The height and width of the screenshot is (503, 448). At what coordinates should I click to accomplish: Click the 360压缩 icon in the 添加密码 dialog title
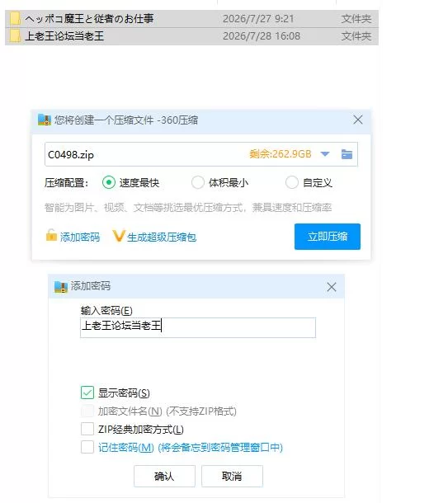tap(61, 286)
